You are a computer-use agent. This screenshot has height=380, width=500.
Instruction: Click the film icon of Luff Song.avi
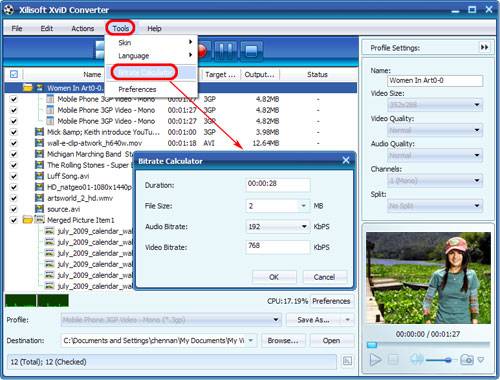pos(39,176)
